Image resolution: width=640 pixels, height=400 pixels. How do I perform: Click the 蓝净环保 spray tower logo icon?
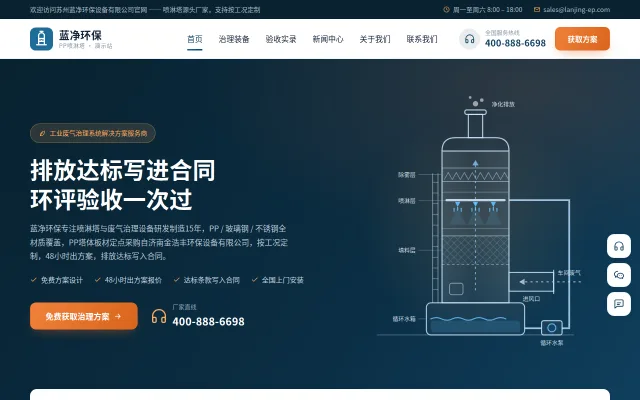tap(41, 39)
